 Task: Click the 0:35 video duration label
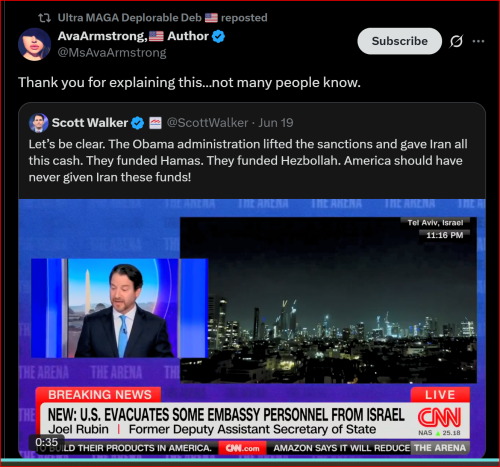(47, 442)
